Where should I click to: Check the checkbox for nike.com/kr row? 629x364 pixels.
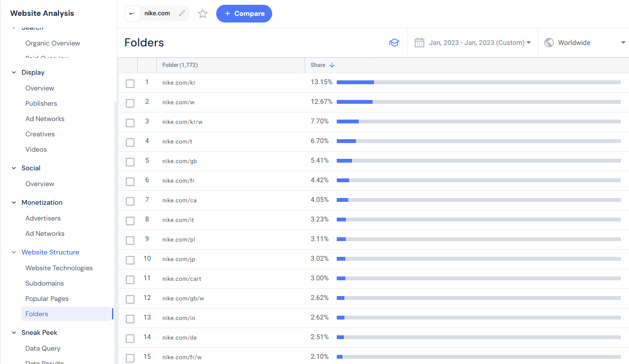[130, 83]
